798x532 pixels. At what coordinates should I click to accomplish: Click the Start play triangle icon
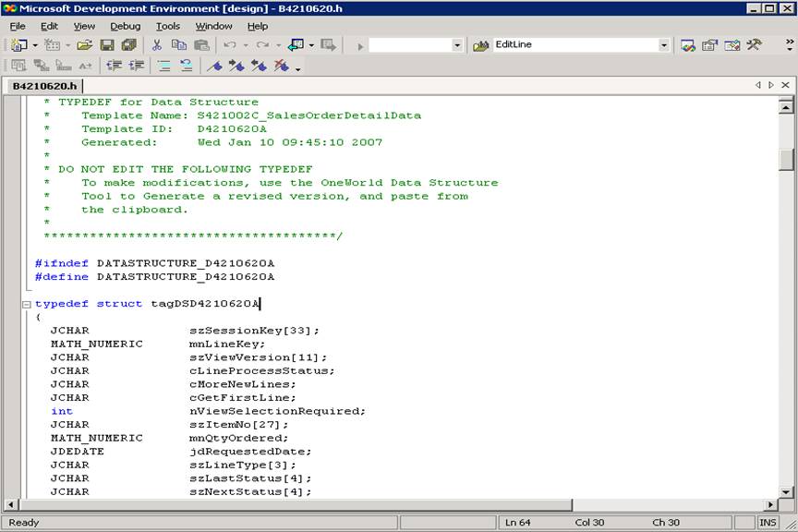tap(360, 46)
